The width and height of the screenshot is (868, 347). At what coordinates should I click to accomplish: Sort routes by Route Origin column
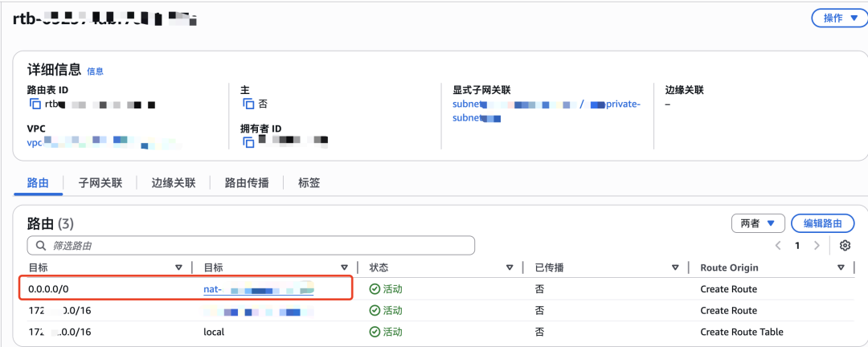click(x=841, y=267)
